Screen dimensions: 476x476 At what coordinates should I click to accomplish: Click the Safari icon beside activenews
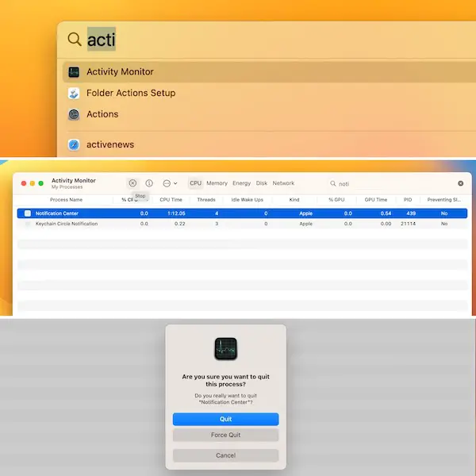coord(74,144)
